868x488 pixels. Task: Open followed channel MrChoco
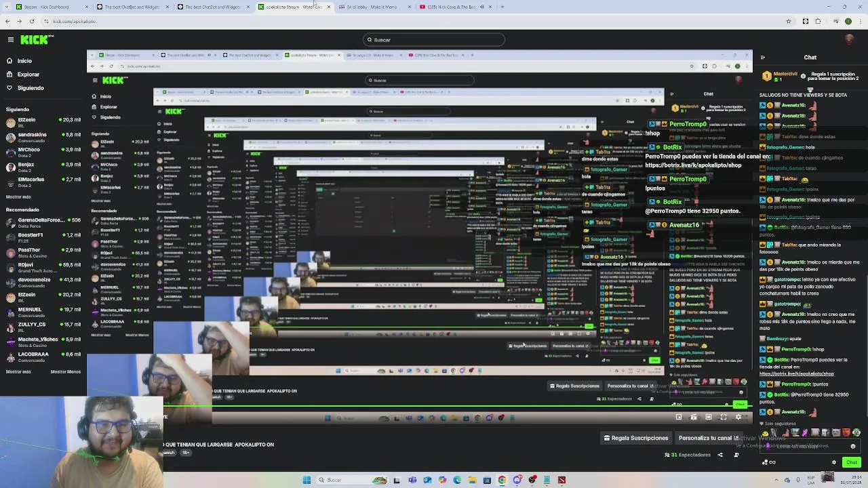coord(43,152)
